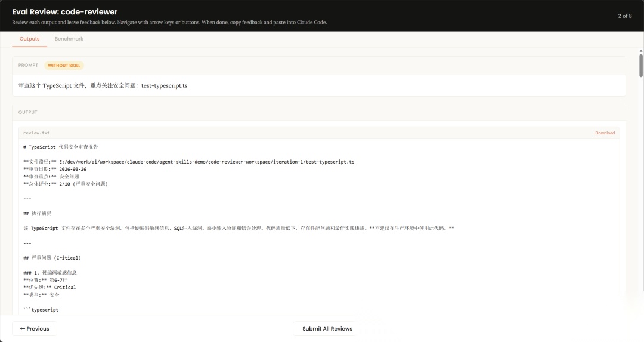Click the '```typescript' code fence line
This screenshot has width=644, height=342.
tap(41, 310)
